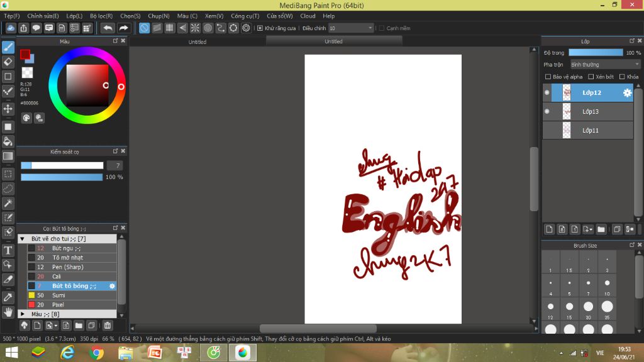This screenshot has height=362, width=644.
Task: Enable Khóa checkbox
Action: tap(622, 77)
